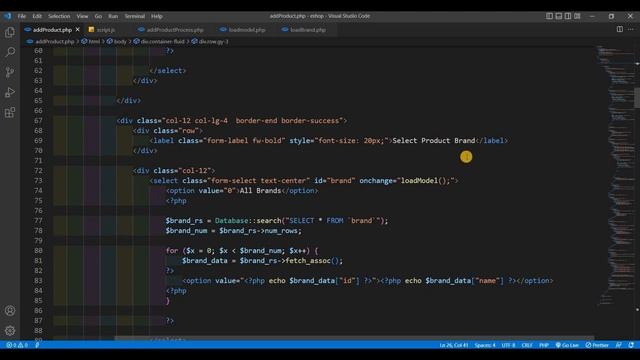640x360 pixels.
Task: Start Go Live server
Action: tap(567, 345)
